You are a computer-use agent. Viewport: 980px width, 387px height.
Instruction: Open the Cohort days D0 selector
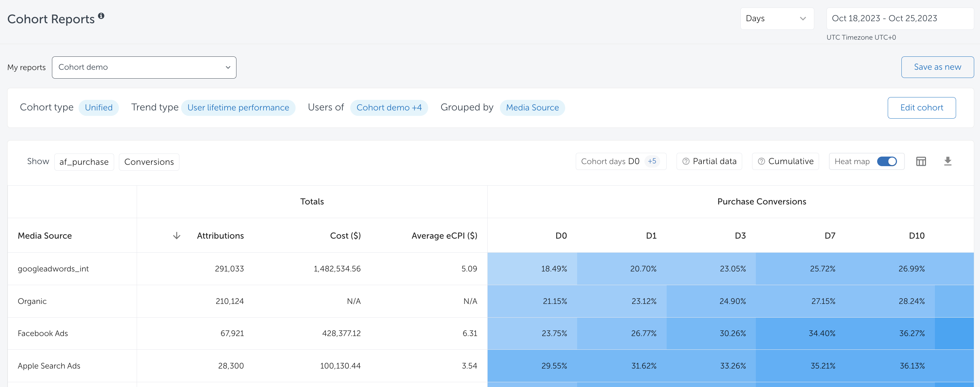(621, 161)
